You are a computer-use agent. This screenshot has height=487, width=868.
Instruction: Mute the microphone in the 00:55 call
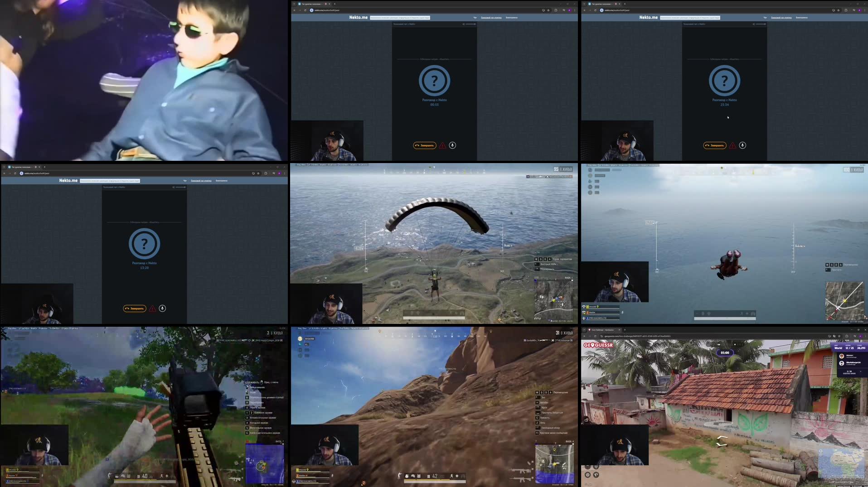coord(452,145)
